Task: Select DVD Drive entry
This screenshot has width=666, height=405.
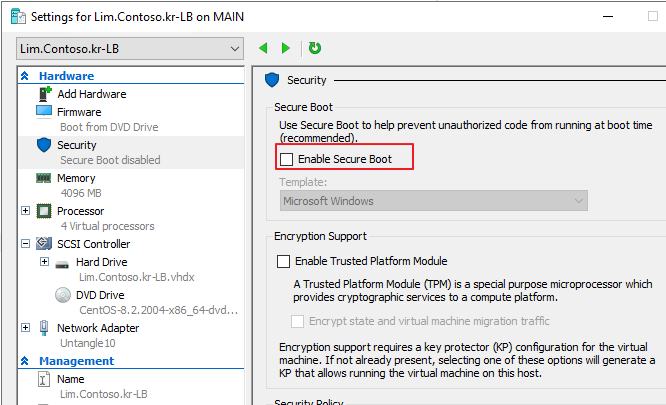Action: (100, 295)
